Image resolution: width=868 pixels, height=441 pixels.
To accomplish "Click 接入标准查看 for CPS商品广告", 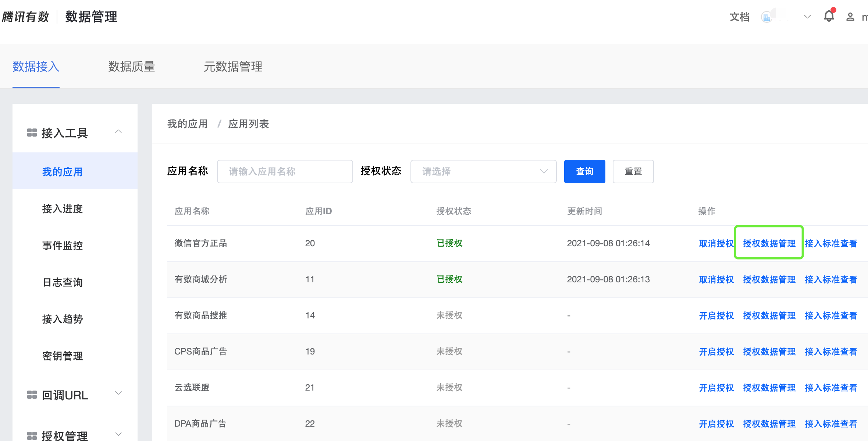I will [831, 352].
